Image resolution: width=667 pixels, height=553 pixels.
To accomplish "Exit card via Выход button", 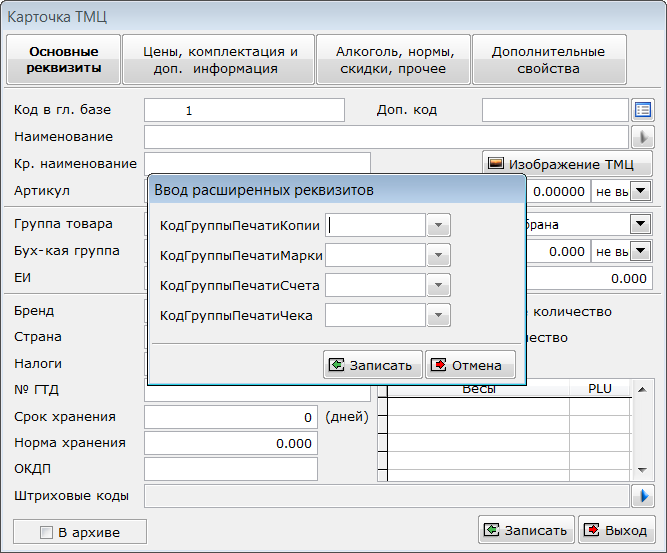I will [617, 530].
